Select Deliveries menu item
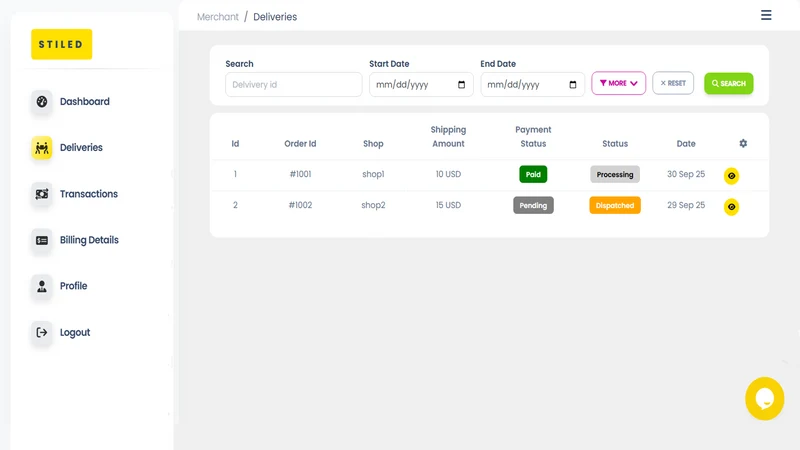Screen dimensions: 800x450 tap(81, 147)
